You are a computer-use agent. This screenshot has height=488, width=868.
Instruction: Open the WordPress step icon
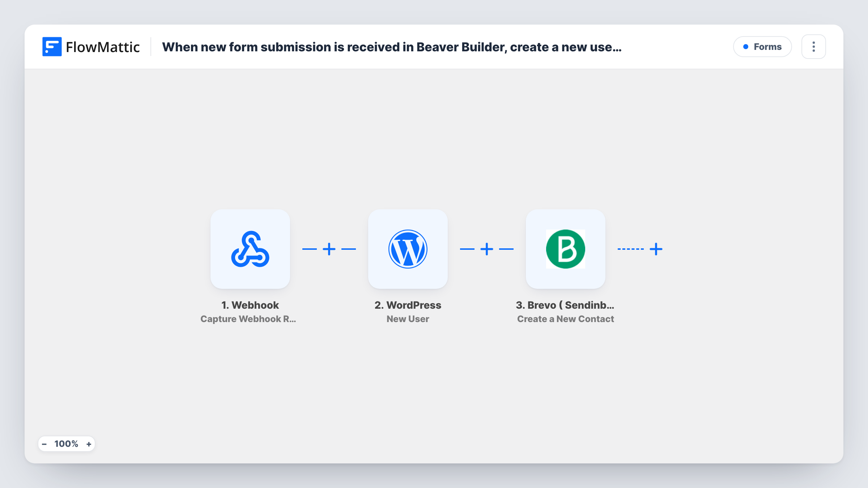click(x=408, y=249)
